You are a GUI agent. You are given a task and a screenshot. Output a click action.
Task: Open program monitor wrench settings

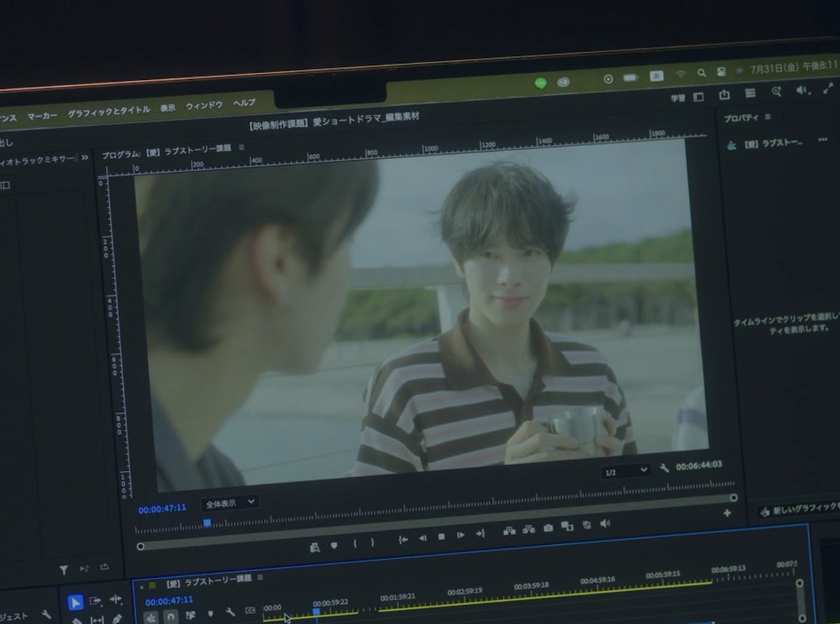pos(664,468)
